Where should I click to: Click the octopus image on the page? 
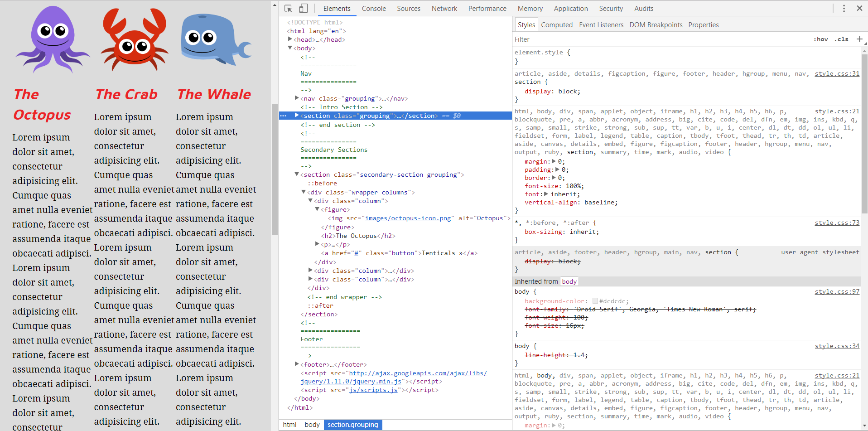tap(53, 40)
